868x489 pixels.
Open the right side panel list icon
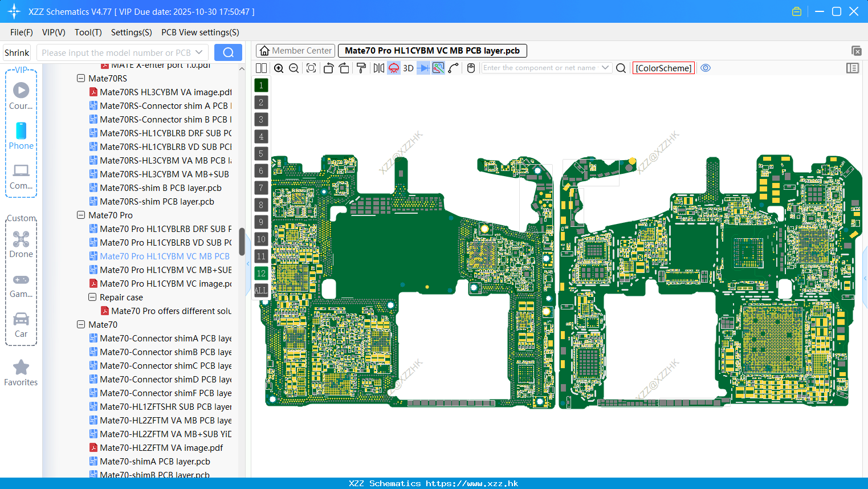click(x=853, y=68)
